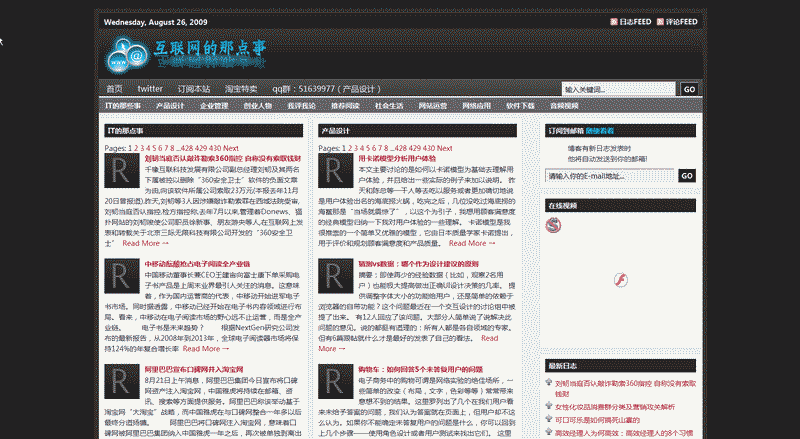Image resolution: width=800 pixels, height=439 pixels.
Task: Select 网络应用 category tab
Action: pos(477,106)
